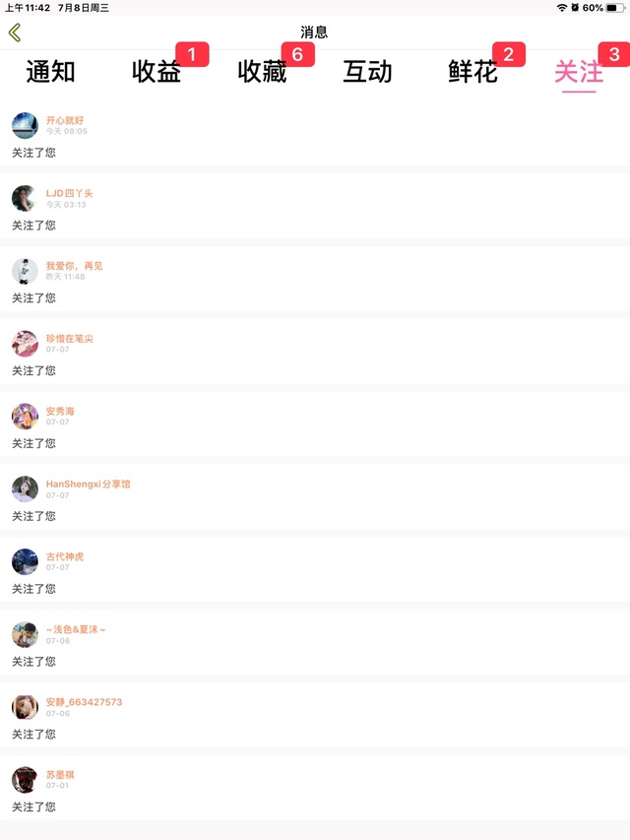Image resolution: width=630 pixels, height=840 pixels.
Task: Select the 关注 tab
Action: (578, 72)
